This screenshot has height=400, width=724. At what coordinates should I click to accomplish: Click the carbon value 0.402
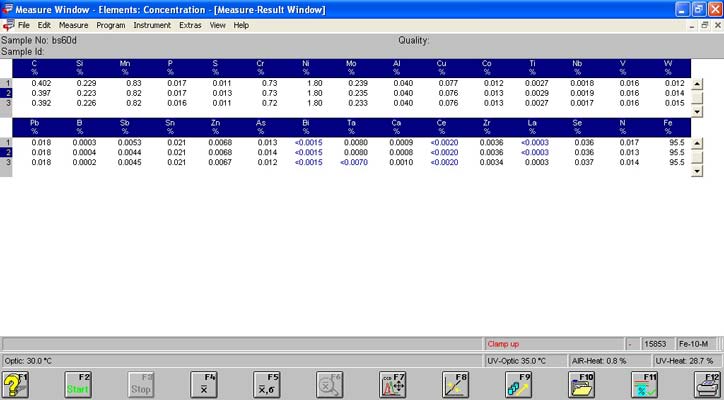41,83
